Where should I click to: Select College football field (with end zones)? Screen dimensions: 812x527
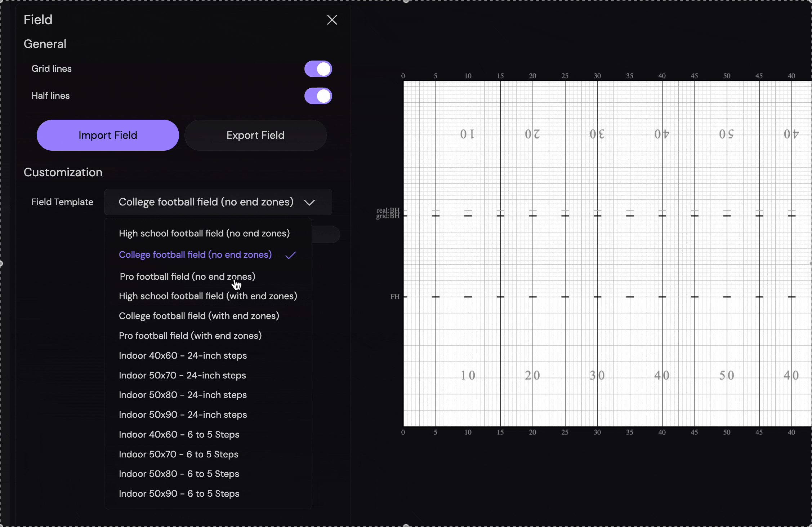coord(199,316)
